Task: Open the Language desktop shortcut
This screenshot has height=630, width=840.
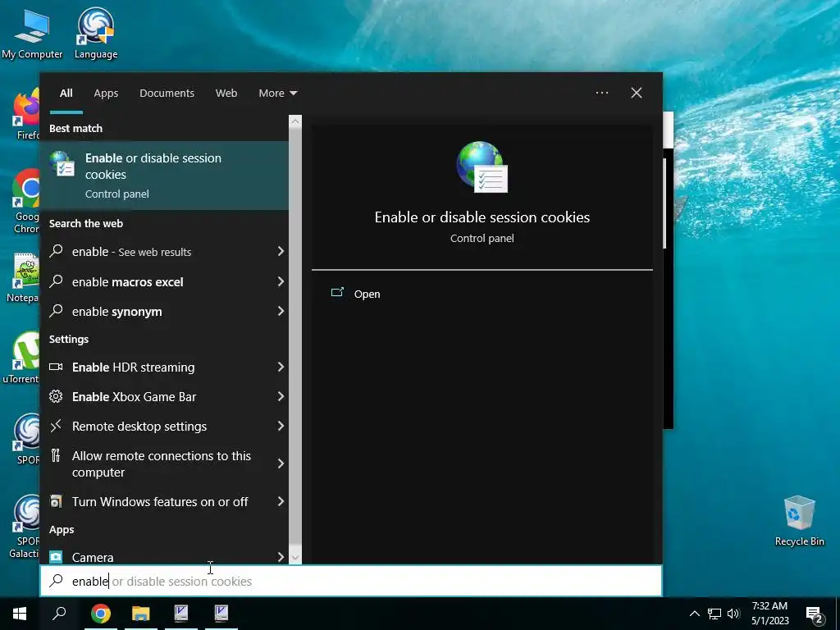Action: pos(96,33)
